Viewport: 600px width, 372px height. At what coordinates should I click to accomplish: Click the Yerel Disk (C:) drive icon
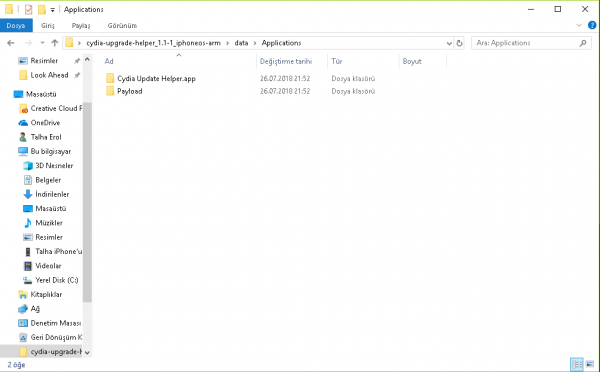[x=28, y=280]
